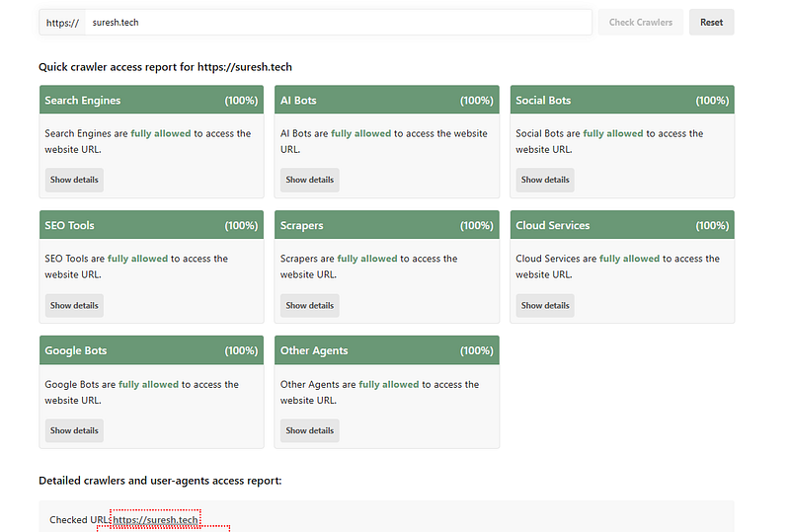Image resolution: width=790 pixels, height=532 pixels.
Task: Click the SEO Tools card header
Action: pos(151,225)
